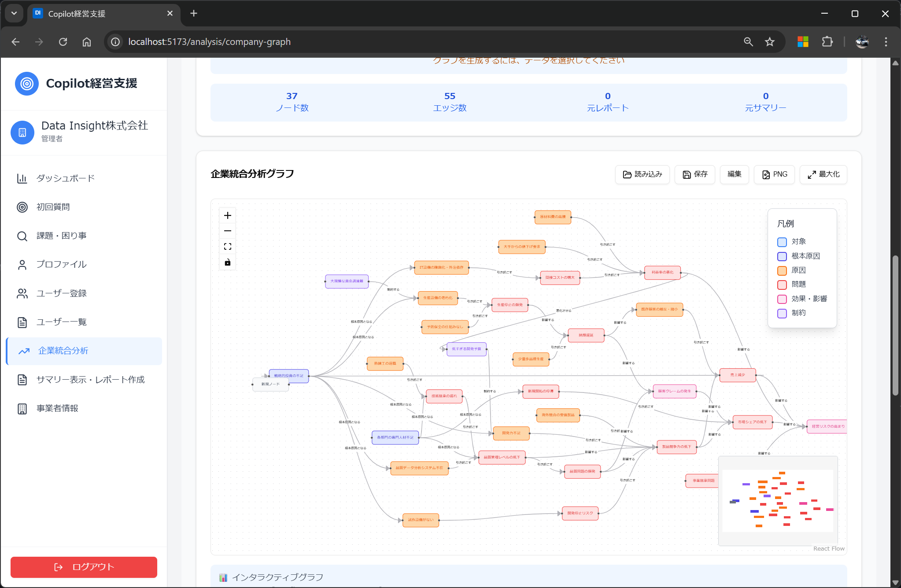Click the 根本原因 legend swatch

tap(782, 256)
